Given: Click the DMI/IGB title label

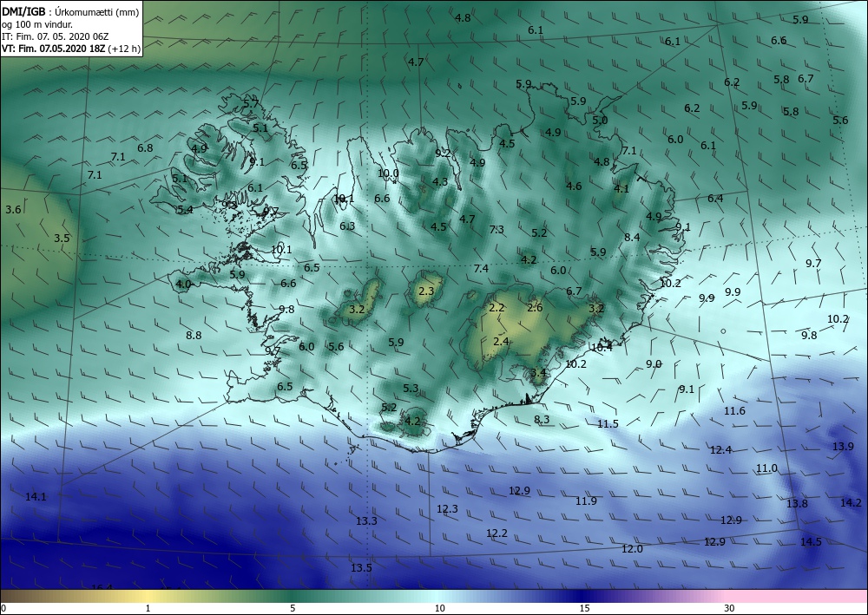Looking at the screenshot, I should pyautogui.click(x=23, y=12).
